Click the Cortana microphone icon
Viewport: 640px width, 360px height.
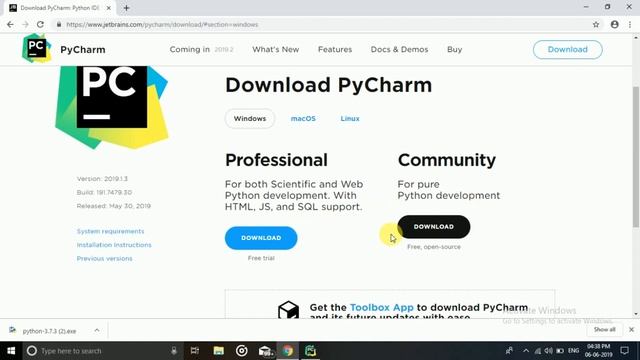click(x=174, y=351)
